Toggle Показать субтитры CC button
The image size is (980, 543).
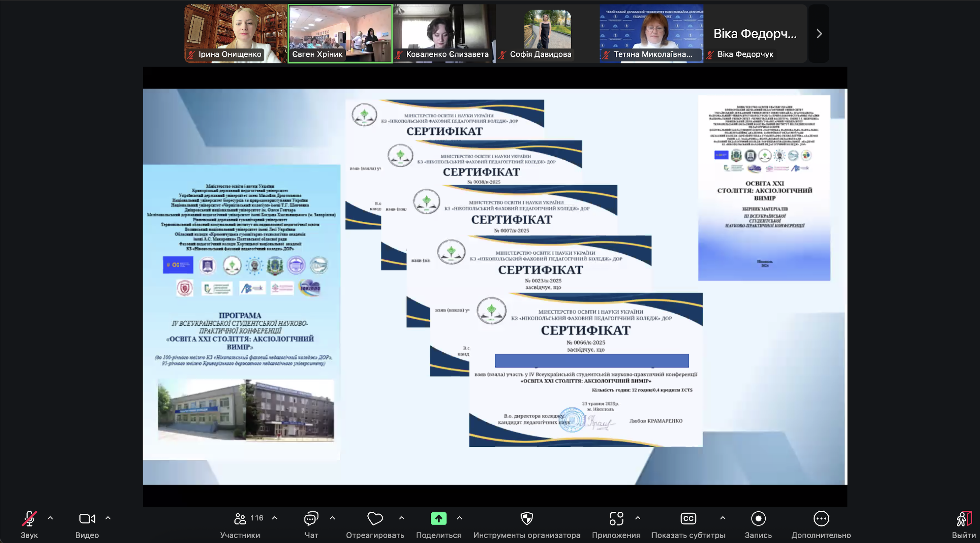(688, 519)
